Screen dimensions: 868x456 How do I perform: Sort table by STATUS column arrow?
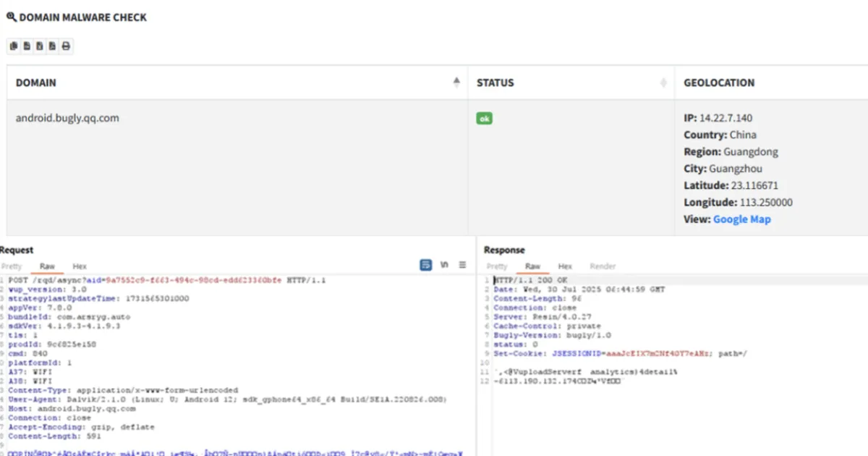pyautogui.click(x=663, y=83)
